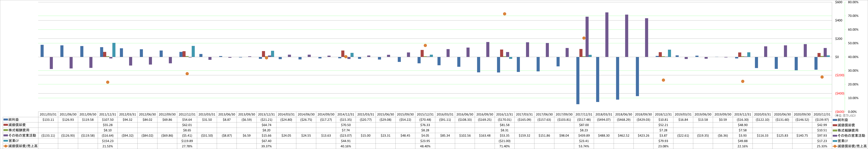Click the depreciation cell $87.00
The width and height of the screenshot is (868, 149).
(584, 125)
